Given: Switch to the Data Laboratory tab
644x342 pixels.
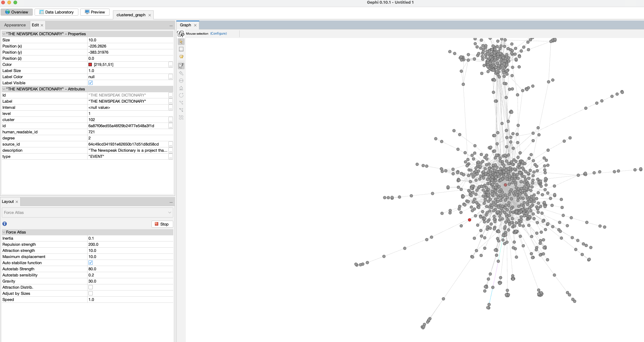Looking at the screenshot, I should pos(56,12).
